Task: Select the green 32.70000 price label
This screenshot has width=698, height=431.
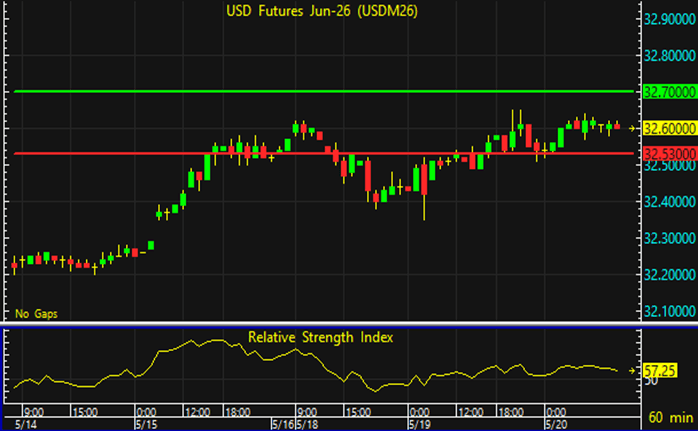Action: pos(670,92)
